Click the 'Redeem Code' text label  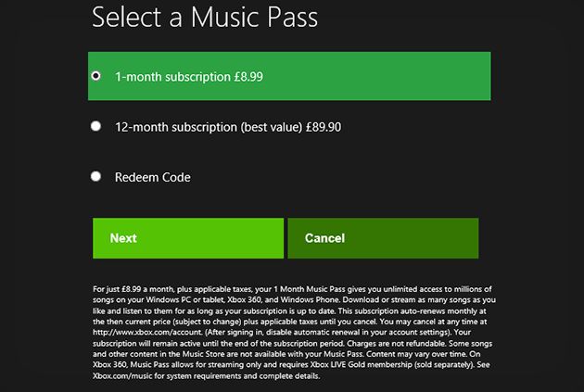153,177
